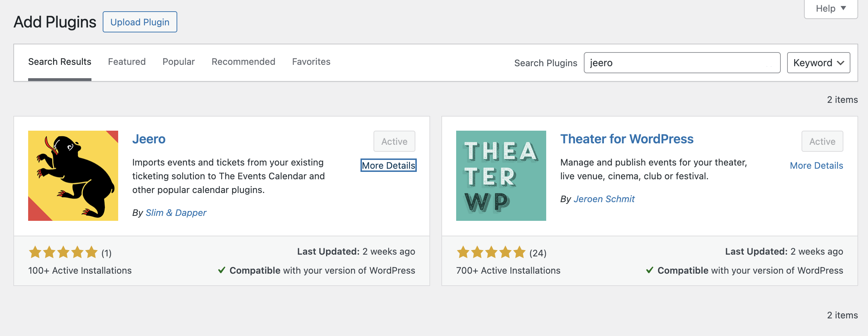Click the Jeero bear plugin icon
The height and width of the screenshot is (336, 868).
pyautogui.click(x=73, y=176)
